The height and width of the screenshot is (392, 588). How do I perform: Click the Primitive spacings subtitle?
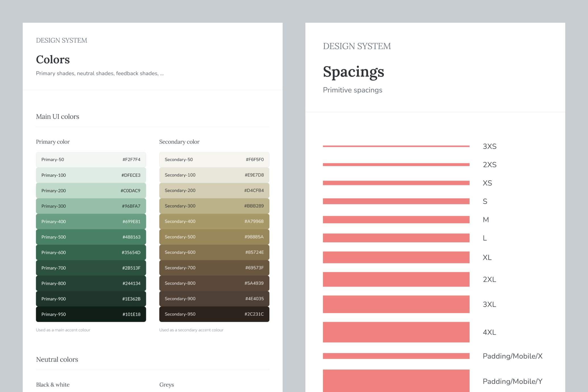click(352, 90)
